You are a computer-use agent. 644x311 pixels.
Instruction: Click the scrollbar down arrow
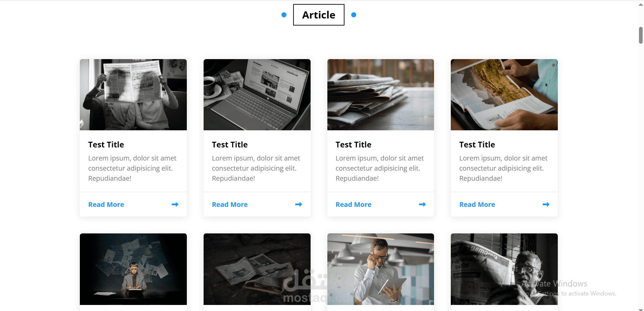click(x=641, y=309)
